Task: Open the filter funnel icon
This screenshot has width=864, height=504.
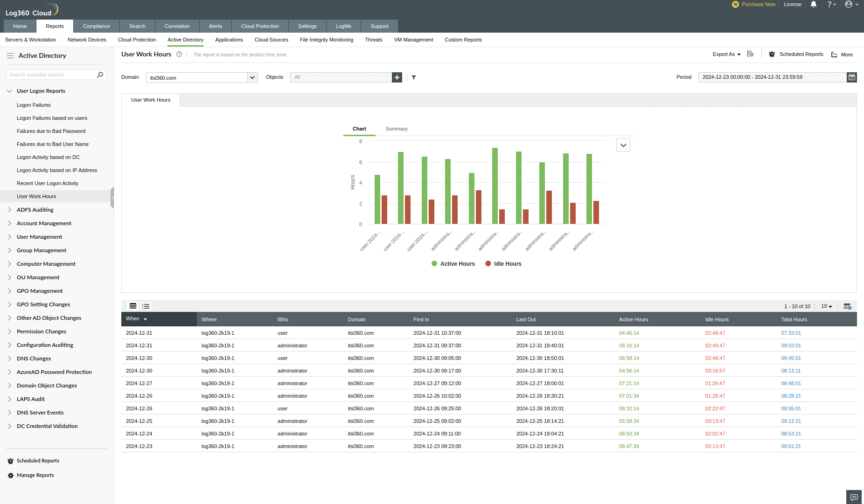Action: pos(414,77)
